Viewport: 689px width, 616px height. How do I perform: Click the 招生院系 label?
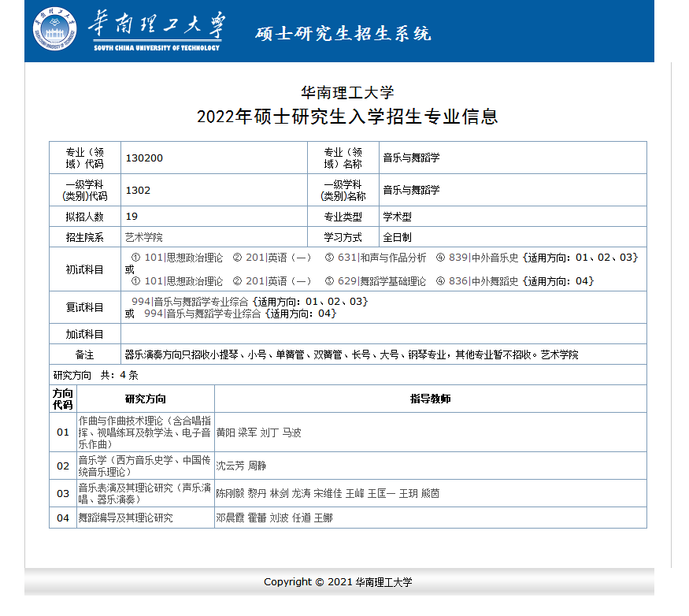point(85,237)
